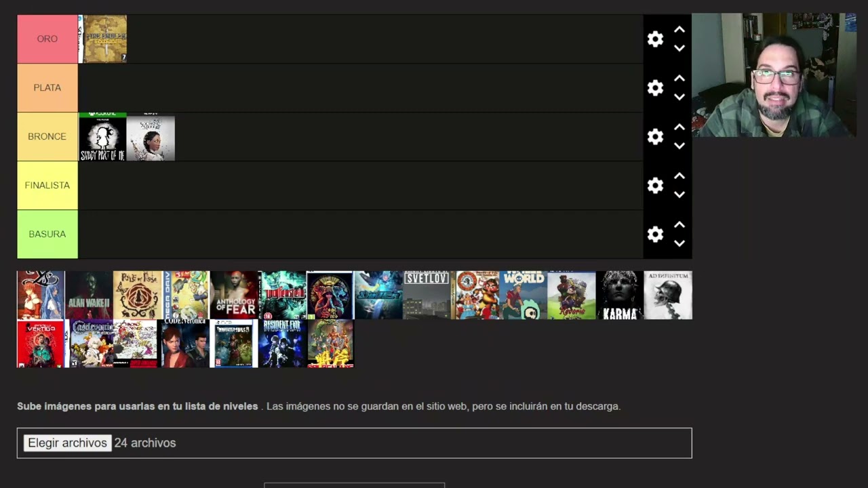The height and width of the screenshot is (488, 868).
Task: Pick the Rule of Rose cover
Action: pos(138,296)
